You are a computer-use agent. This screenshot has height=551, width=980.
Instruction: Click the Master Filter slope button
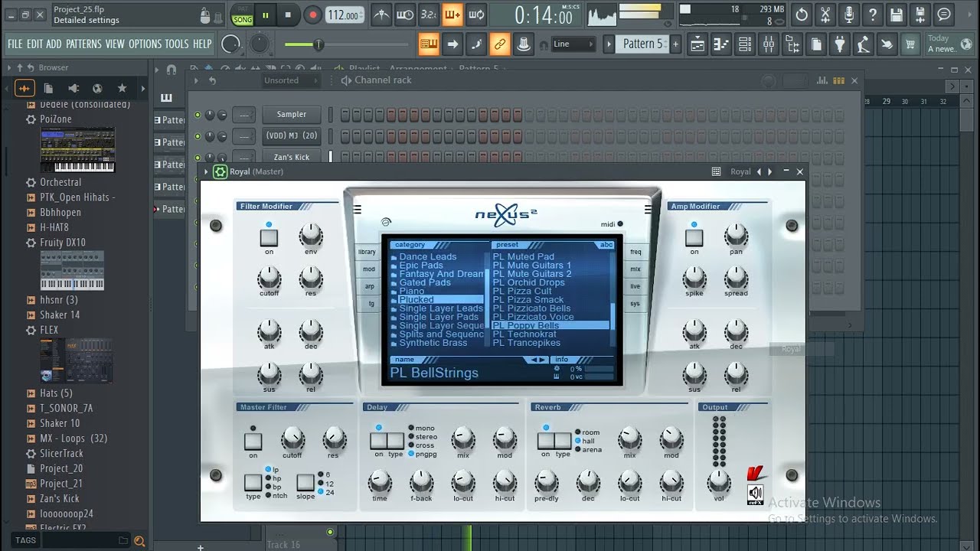pos(305,482)
